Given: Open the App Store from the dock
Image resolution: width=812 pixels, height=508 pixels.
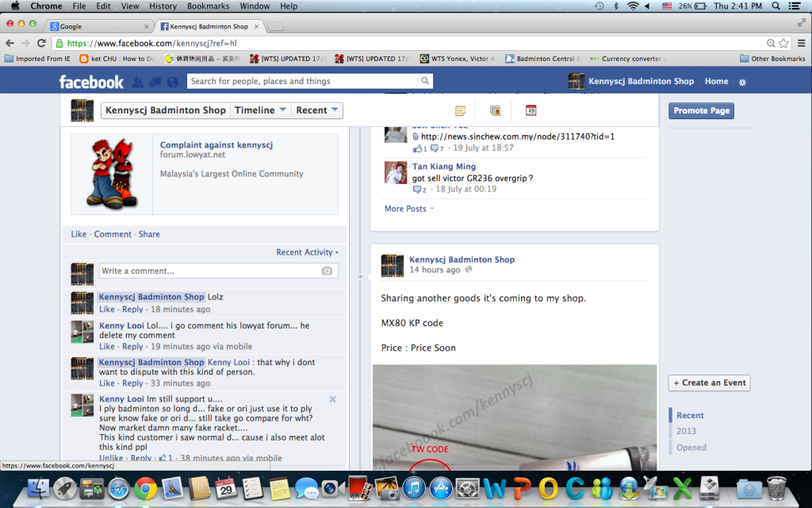Looking at the screenshot, I should click(440, 488).
